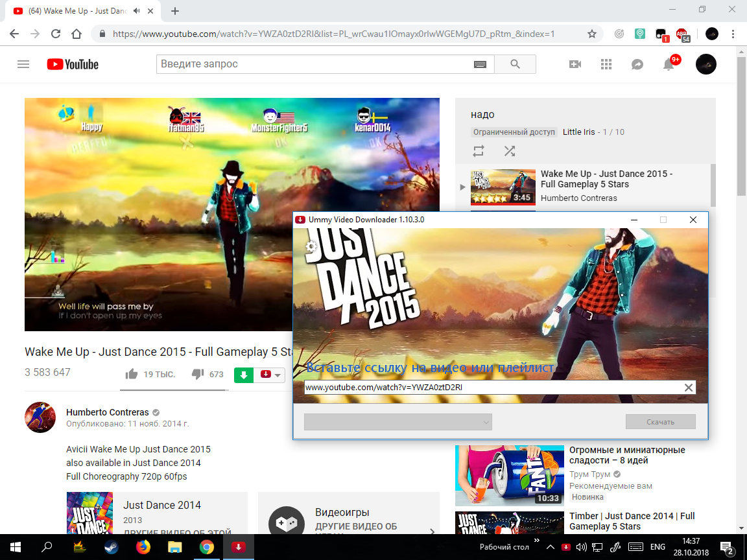Click the address bar URL
Image resolution: width=747 pixels, height=560 pixels.
click(333, 34)
